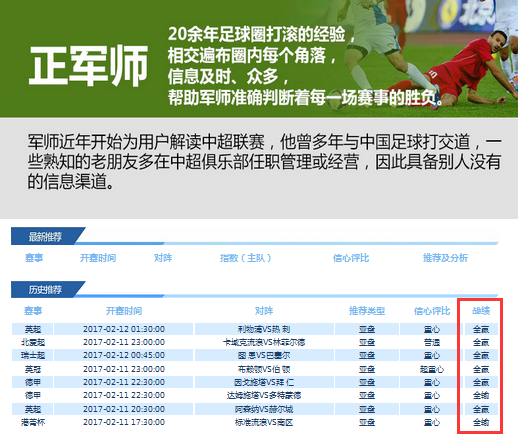The width and height of the screenshot is (518, 437).
Task: Click the 指数（主队） column header
Action: click(246, 258)
